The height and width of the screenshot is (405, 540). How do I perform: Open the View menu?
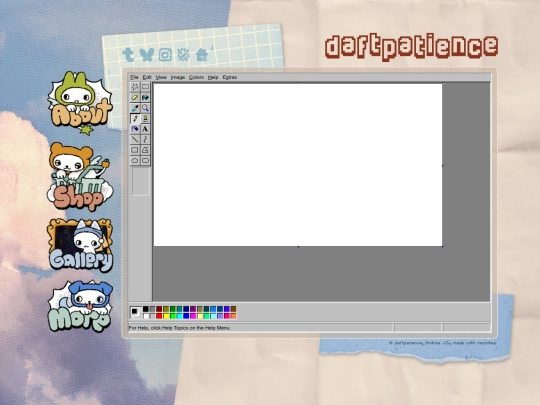point(161,77)
